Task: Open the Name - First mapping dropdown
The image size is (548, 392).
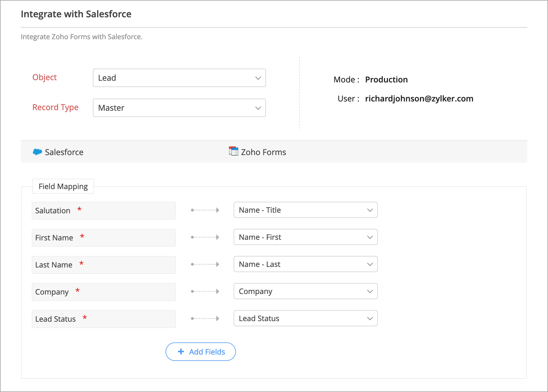Action: point(305,237)
